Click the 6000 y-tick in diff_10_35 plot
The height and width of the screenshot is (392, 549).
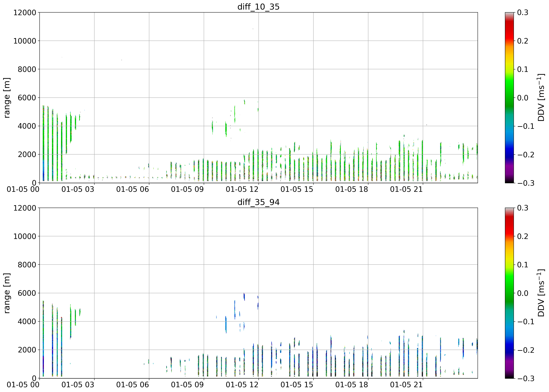tap(27, 98)
